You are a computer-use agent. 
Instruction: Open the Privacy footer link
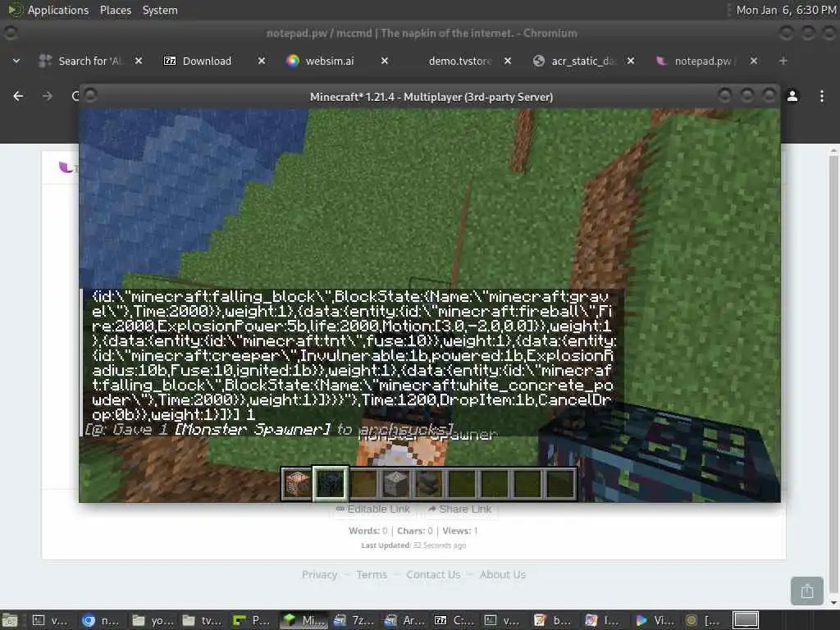pos(319,574)
